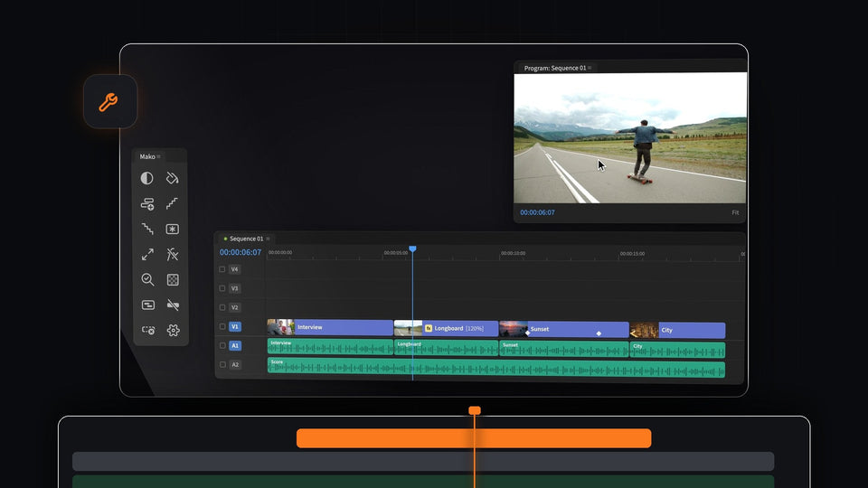This screenshot has height=488, width=868.
Task: Click the 00:00:10:00 ruler mark
Action: pyautogui.click(x=514, y=253)
